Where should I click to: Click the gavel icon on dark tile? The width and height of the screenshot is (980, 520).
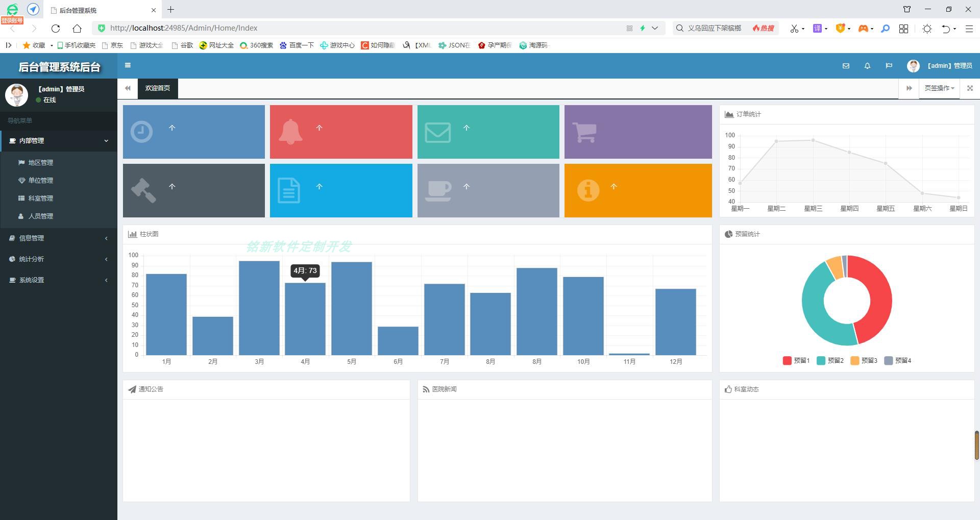(143, 190)
